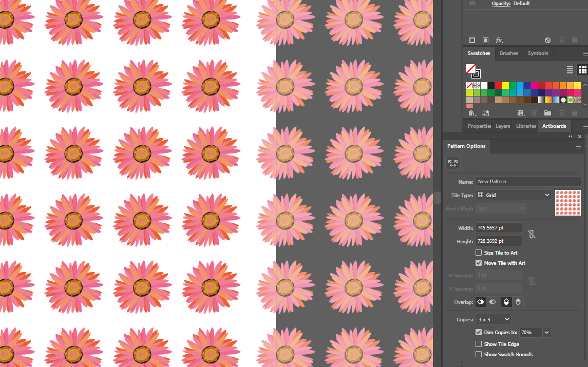
Task: Switch to the Brushes tab
Action: (x=508, y=53)
